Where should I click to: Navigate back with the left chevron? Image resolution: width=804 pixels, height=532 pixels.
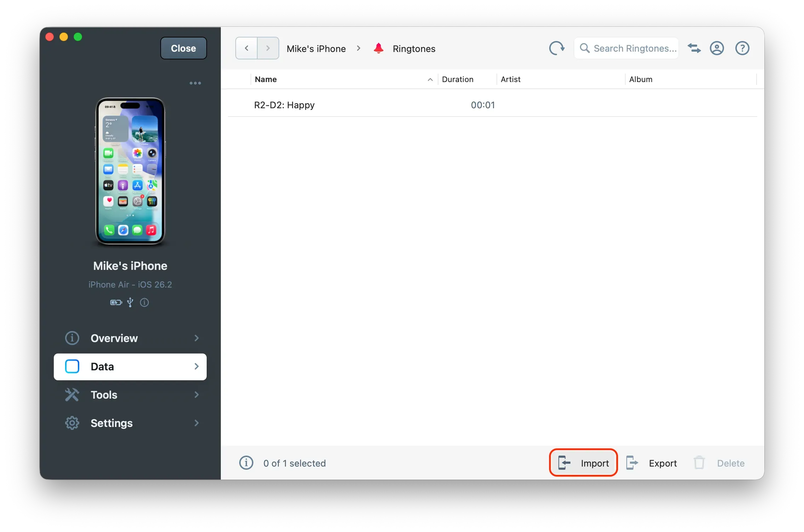(246, 48)
